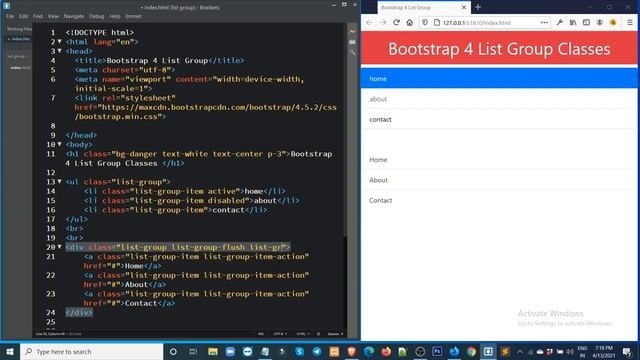Open the developer tools wrench icon
Image resolution: width=640 pixels, height=360 pixels.
pos(560,22)
